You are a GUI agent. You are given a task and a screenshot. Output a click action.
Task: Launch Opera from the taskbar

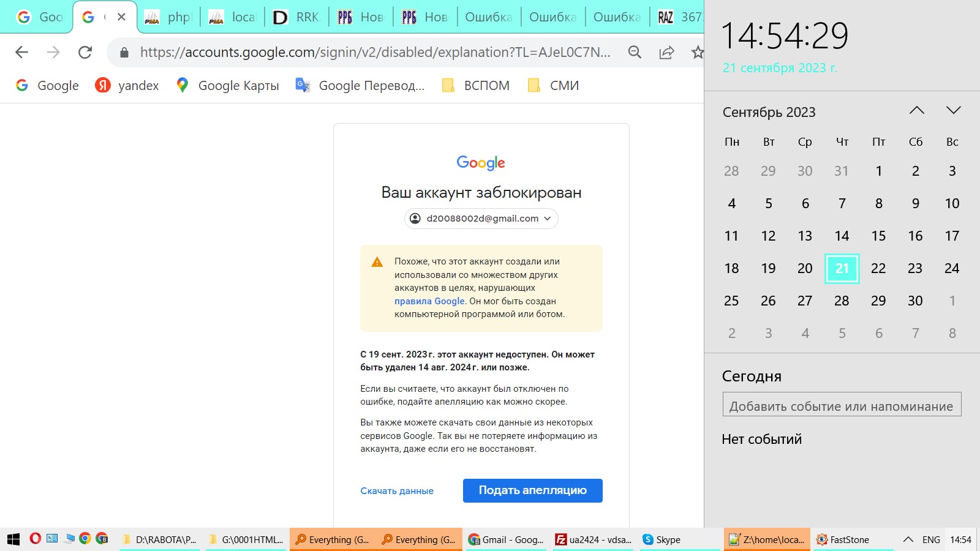coord(36,539)
